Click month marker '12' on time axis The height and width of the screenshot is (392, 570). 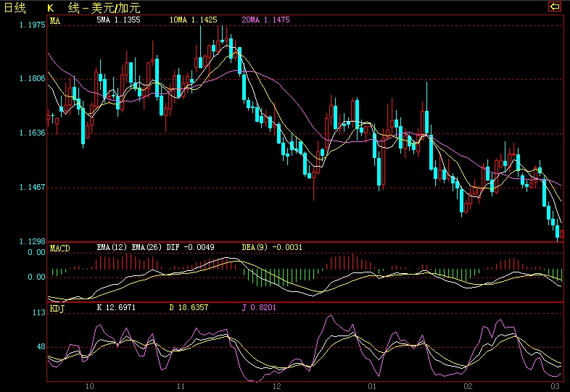[277, 386]
